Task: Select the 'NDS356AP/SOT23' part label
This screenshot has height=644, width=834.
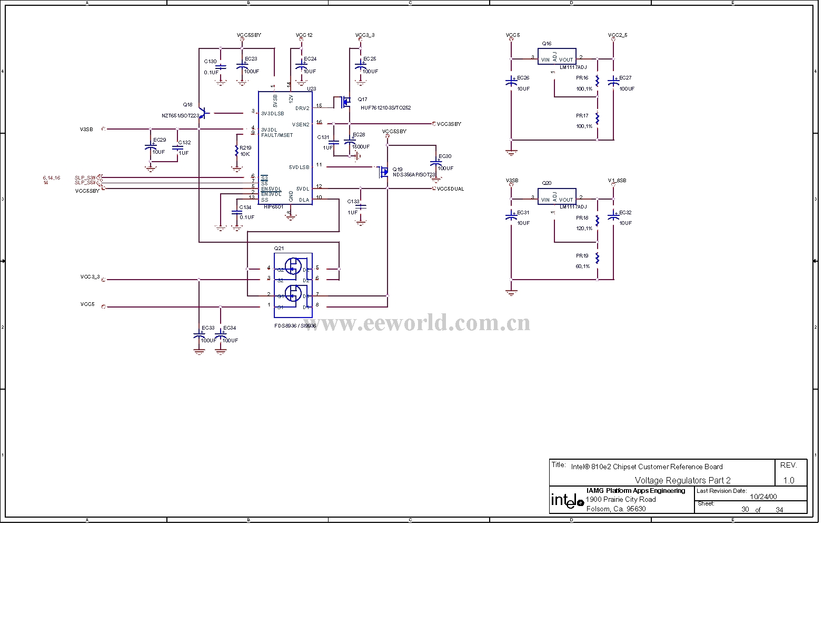Action: click(414, 175)
